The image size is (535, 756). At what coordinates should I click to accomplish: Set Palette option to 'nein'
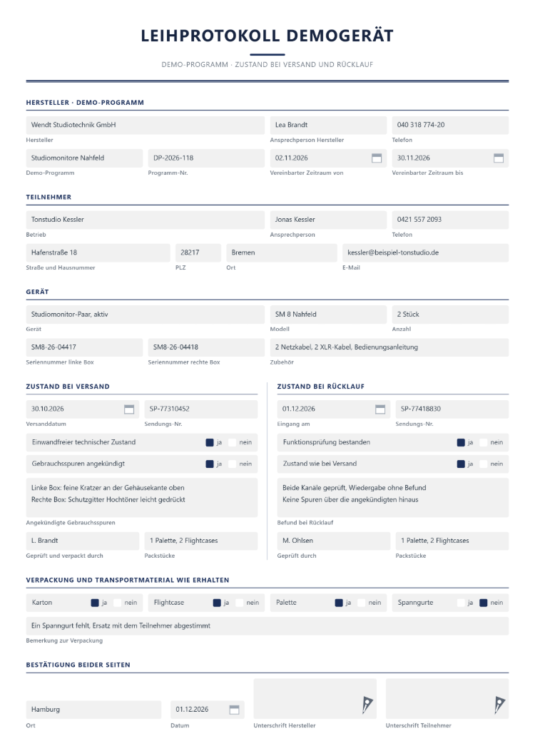(x=362, y=603)
